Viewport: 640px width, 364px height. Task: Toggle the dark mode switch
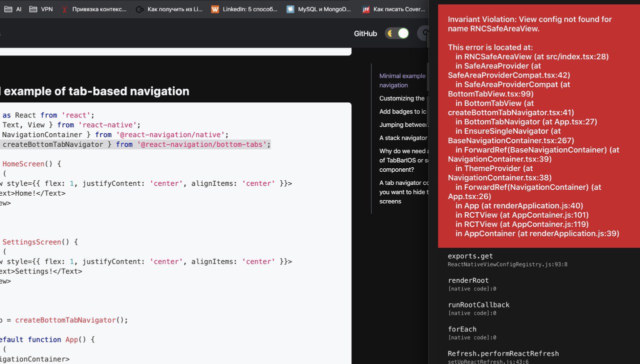(397, 33)
